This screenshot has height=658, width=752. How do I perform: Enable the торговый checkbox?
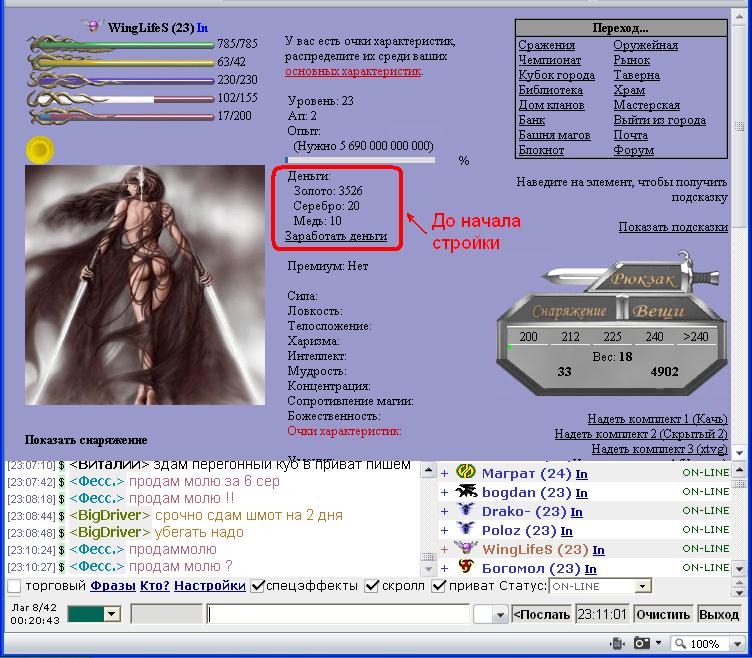(x=14, y=586)
